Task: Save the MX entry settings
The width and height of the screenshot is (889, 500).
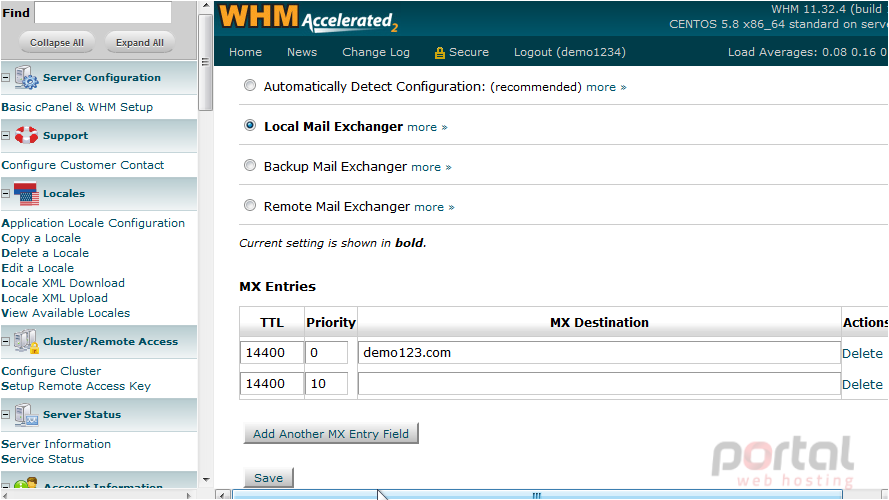Action: click(269, 478)
